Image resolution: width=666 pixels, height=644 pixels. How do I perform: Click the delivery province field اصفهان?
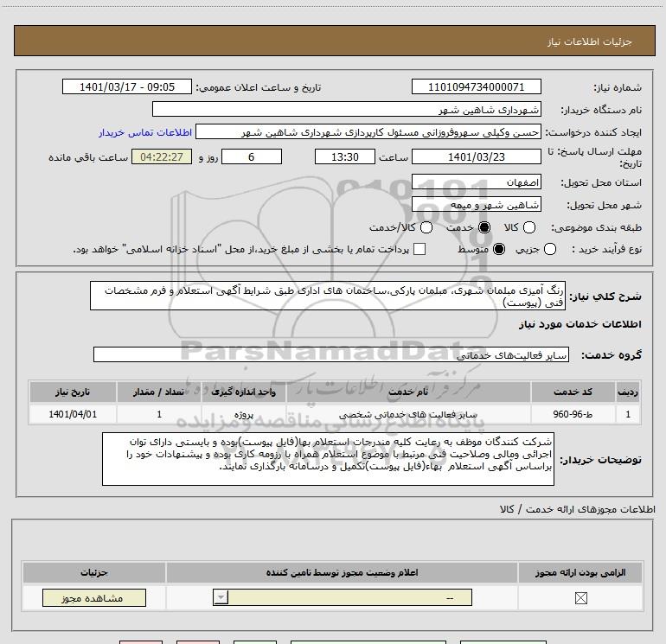coord(476,182)
